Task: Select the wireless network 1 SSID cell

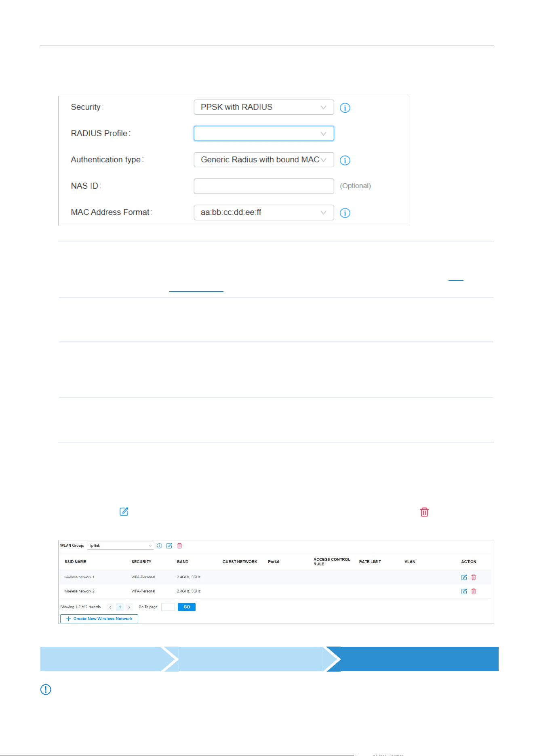Action: (79, 577)
